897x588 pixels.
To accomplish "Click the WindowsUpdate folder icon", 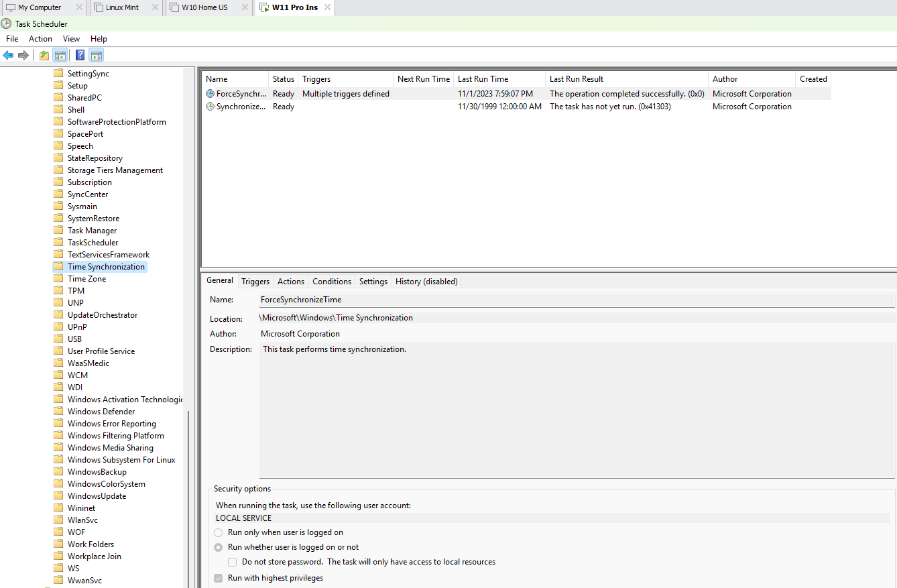I will coord(58,496).
